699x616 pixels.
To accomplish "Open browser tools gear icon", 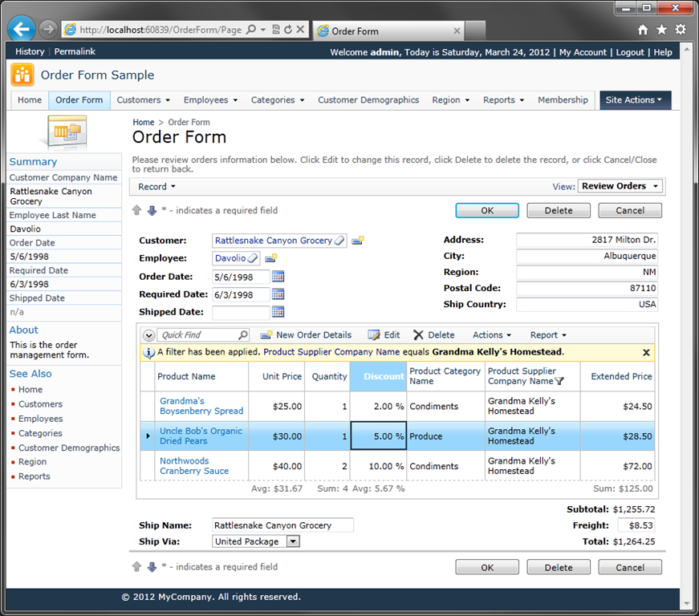I will pyautogui.click(x=681, y=30).
